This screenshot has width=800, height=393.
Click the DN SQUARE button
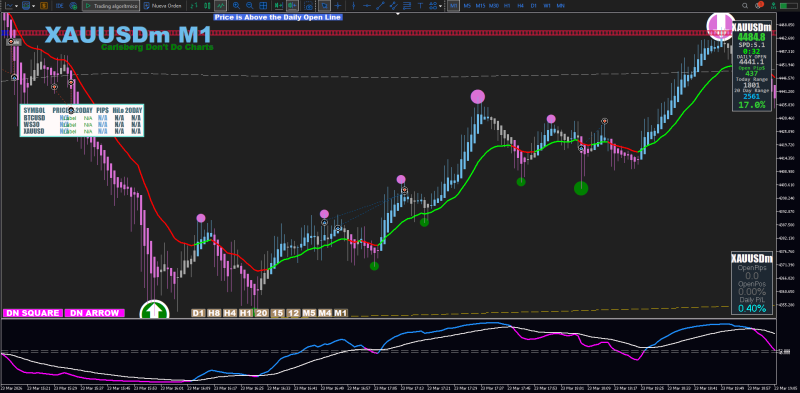(33, 313)
